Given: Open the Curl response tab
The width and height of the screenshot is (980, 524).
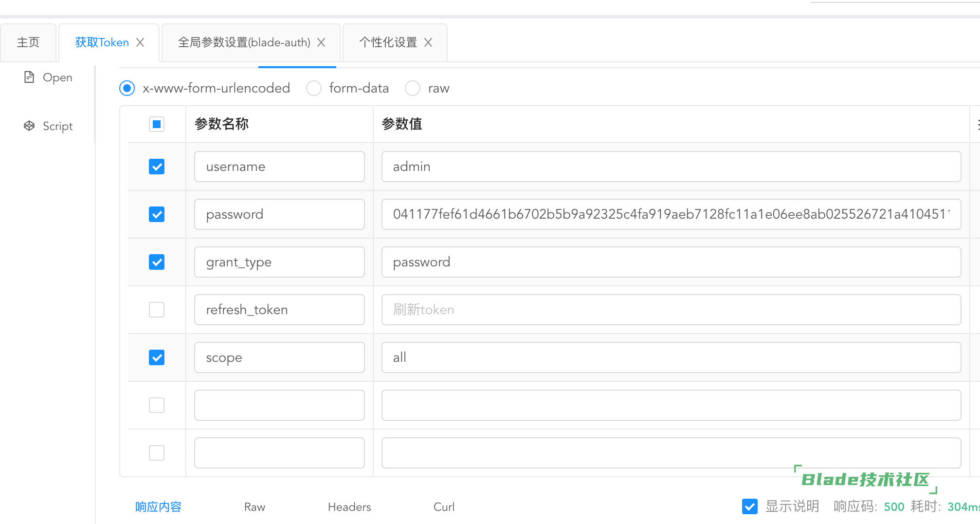Looking at the screenshot, I should point(444,507).
